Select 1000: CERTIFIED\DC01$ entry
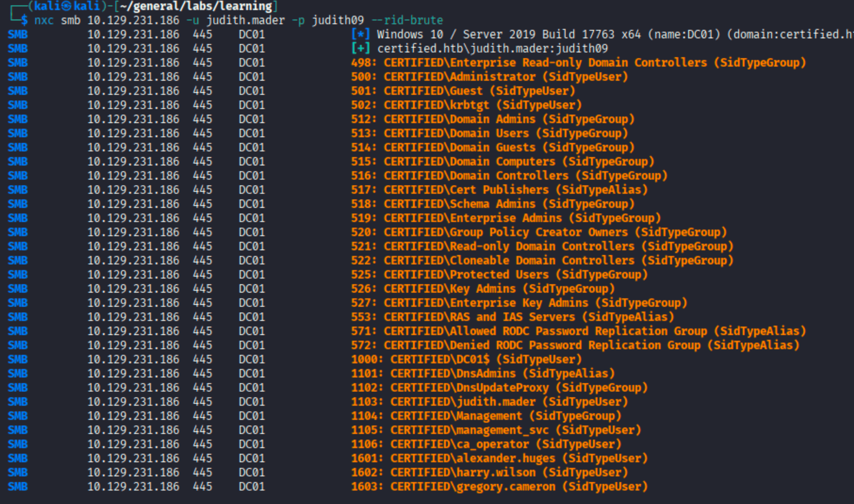Screen dimensions: 854x504 coord(466,359)
